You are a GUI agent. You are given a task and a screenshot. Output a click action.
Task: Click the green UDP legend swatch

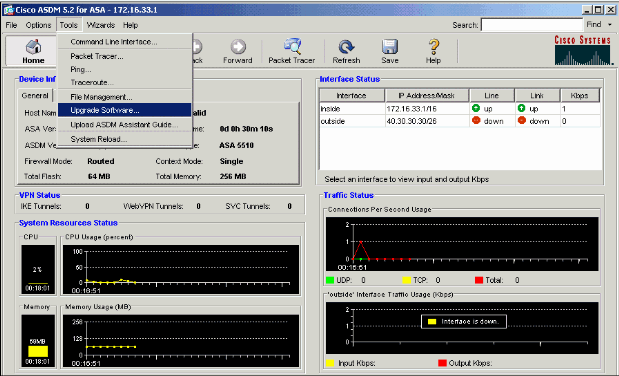point(330,280)
